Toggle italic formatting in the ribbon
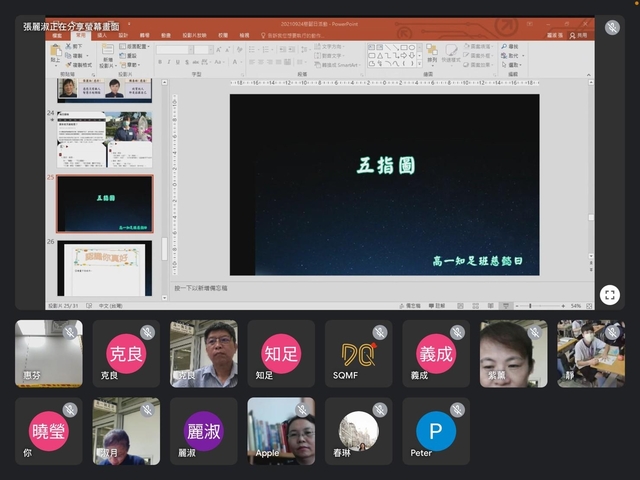The height and width of the screenshot is (480, 640). tap(170, 62)
